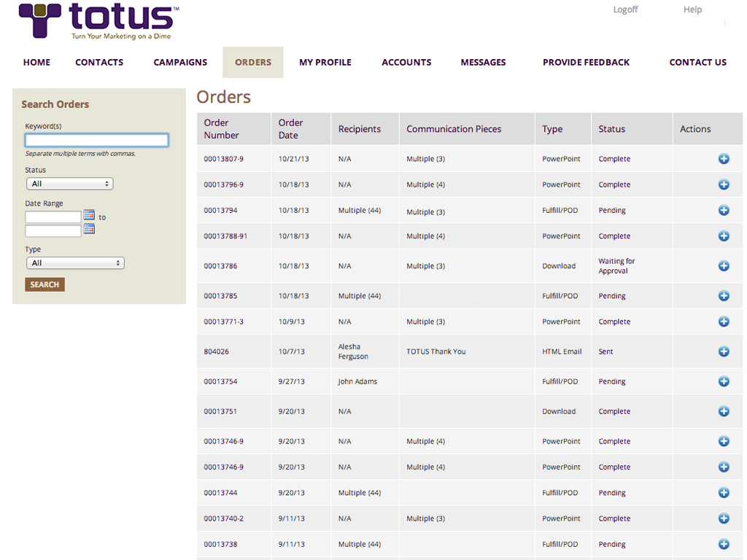Open actions for order 00013751
Screen dimensions: 747x560
tap(724, 411)
